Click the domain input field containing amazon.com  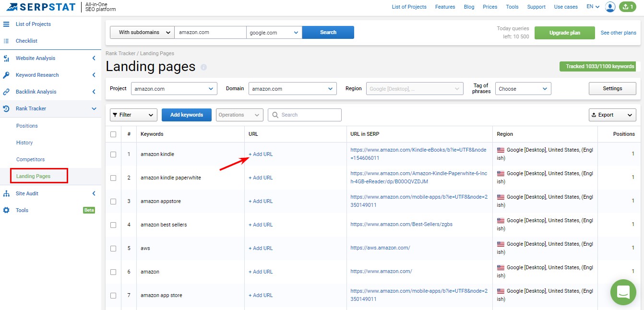210,32
